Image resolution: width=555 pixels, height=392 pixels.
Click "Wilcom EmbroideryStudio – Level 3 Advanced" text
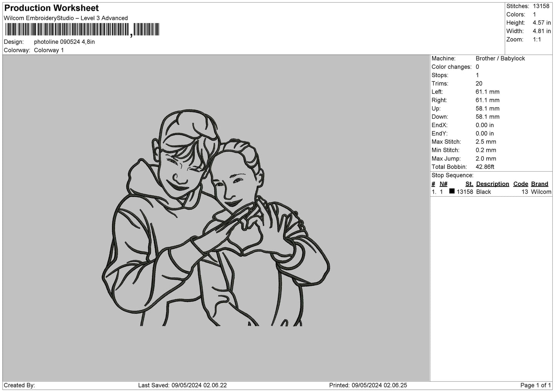tap(66, 18)
